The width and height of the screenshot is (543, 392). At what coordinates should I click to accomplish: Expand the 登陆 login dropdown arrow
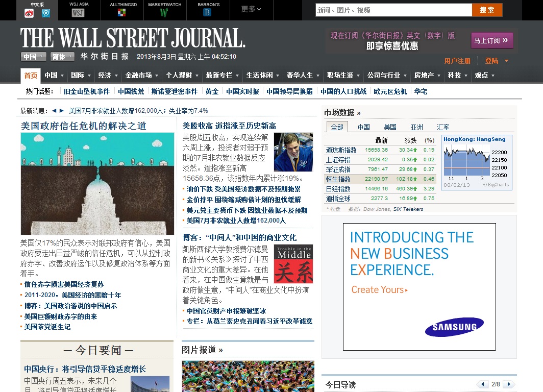pyautogui.click(x=507, y=61)
